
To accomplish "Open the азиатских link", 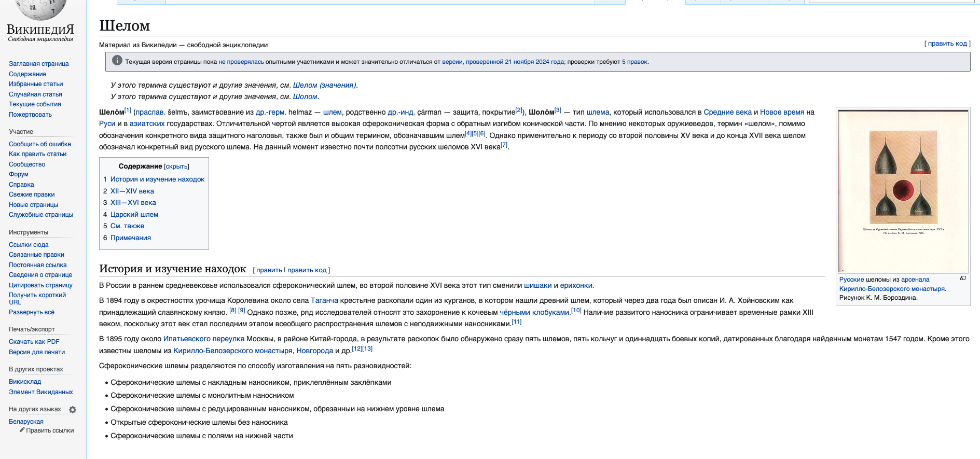I will [147, 123].
